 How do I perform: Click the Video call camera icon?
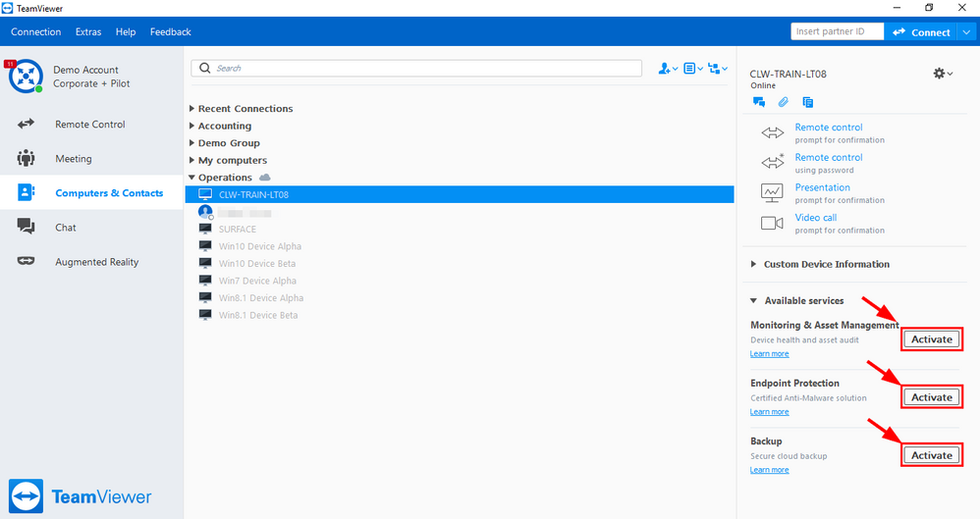tap(772, 223)
